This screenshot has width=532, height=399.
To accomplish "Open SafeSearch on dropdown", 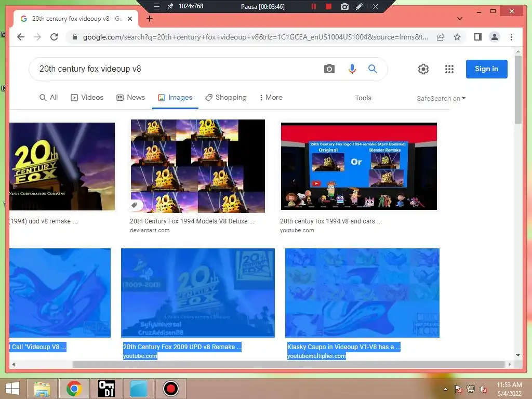I will pyautogui.click(x=441, y=98).
